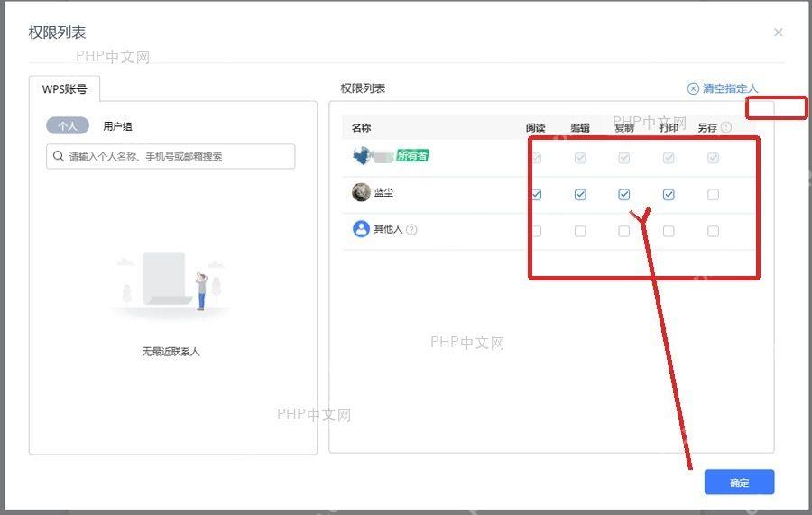Select the 个人 filter pill
Image resolution: width=812 pixels, height=515 pixels.
(x=68, y=125)
